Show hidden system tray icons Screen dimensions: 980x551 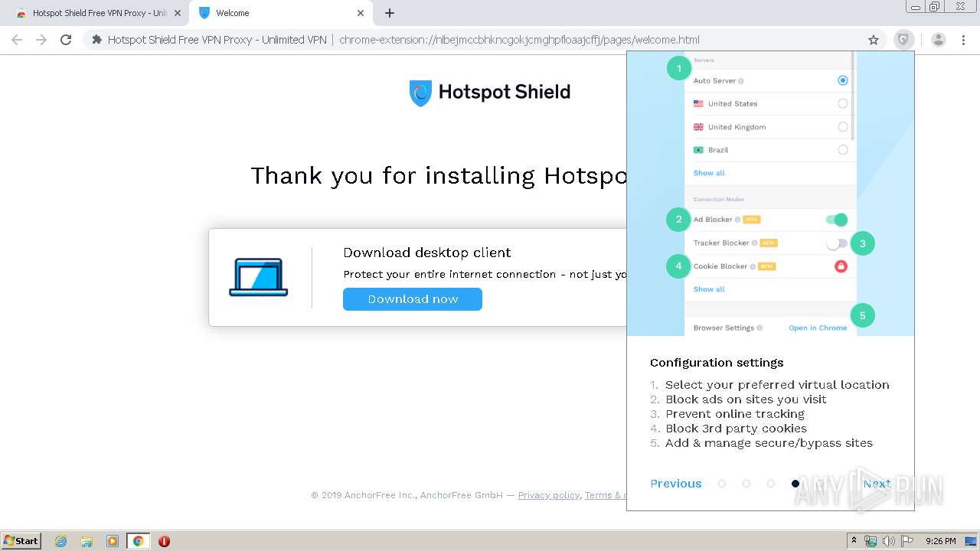point(854,541)
